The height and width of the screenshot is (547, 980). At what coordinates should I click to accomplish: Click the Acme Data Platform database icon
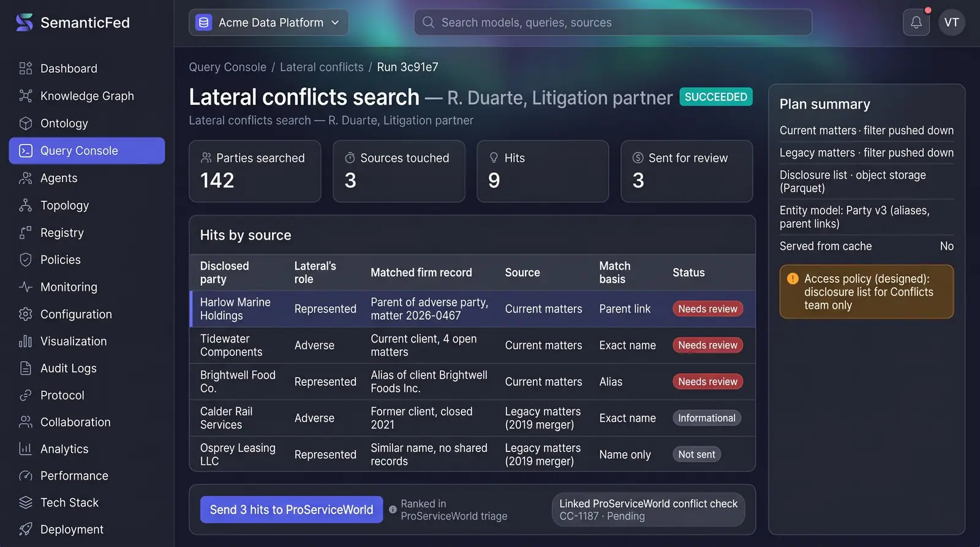click(203, 23)
